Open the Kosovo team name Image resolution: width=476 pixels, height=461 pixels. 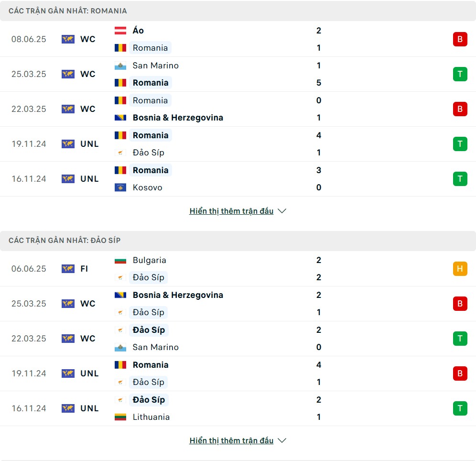148,187
